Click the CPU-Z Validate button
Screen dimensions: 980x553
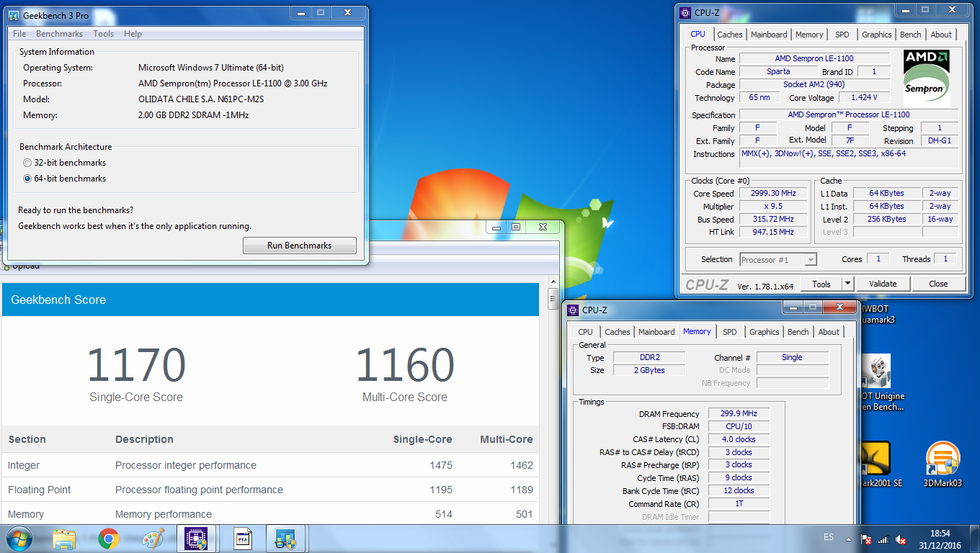click(882, 284)
